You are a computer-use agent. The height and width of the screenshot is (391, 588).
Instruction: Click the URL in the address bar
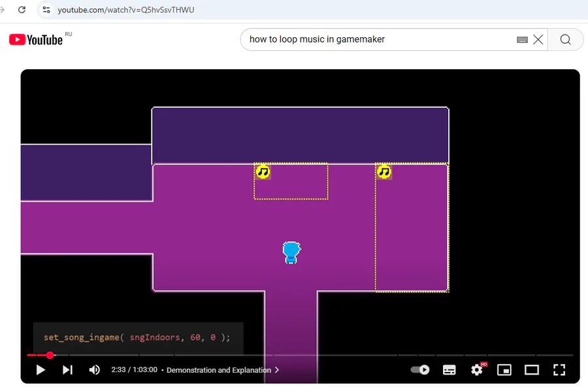126,10
